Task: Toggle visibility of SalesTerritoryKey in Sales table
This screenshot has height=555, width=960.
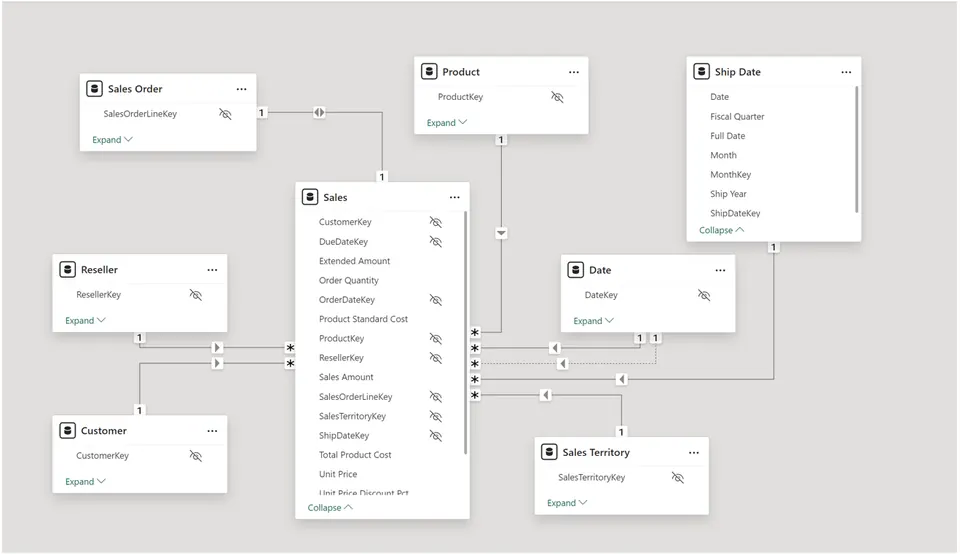Action: (x=435, y=417)
